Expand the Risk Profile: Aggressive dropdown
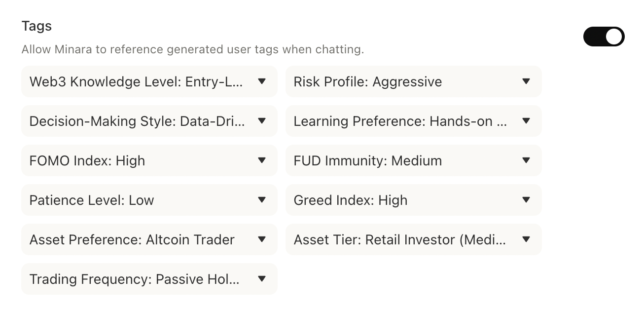This screenshot has height=313, width=644. click(413, 81)
